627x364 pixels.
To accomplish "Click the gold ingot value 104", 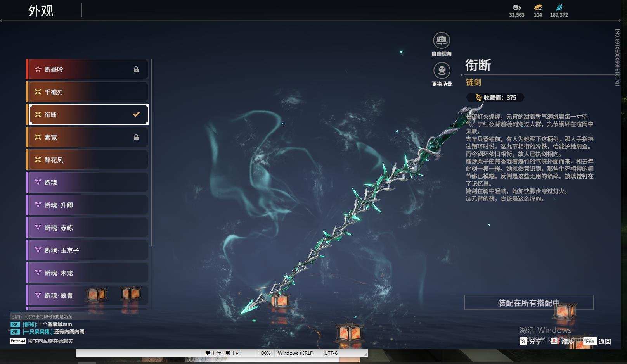I will pyautogui.click(x=538, y=15).
